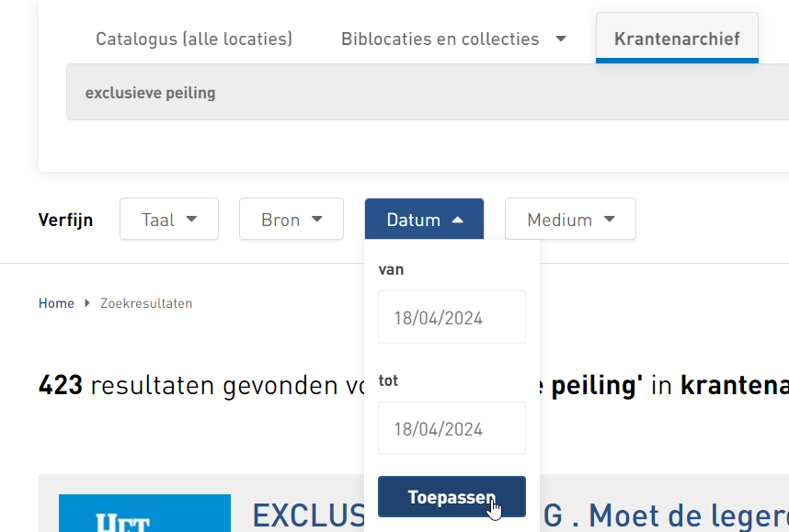Click the breadcrumb separator arrow
The image size is (789, 532).
(x=87, y=303)
